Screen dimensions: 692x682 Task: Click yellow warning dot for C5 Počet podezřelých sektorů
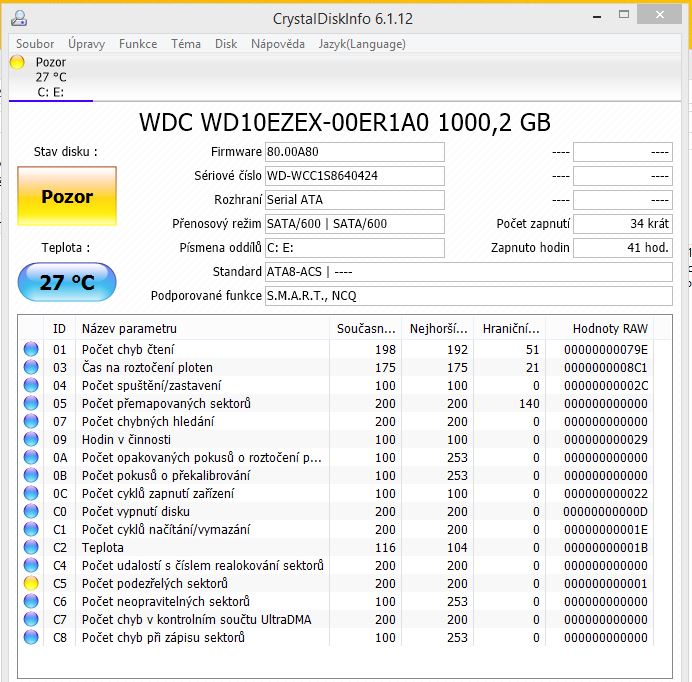[x=31, y=583]
